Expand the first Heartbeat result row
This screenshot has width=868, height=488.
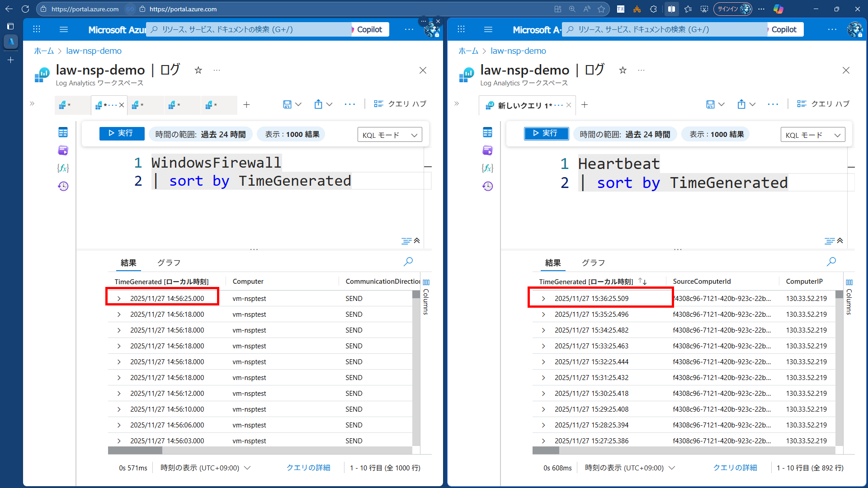point(543,298)
